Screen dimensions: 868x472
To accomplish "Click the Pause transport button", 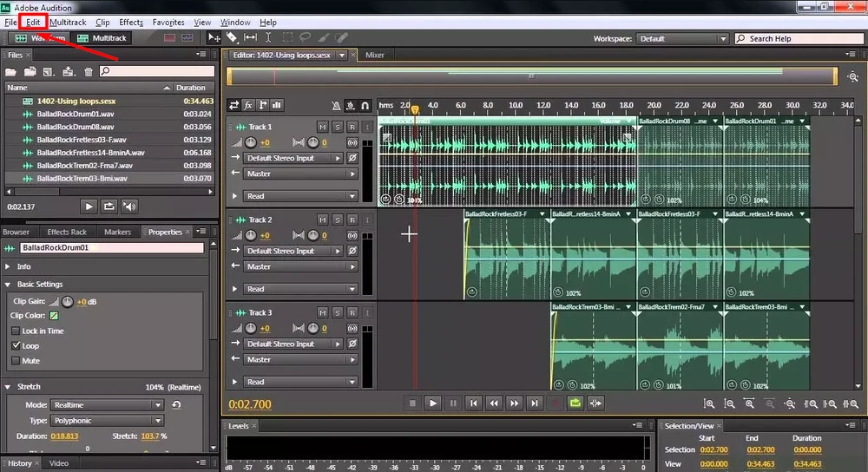I will pyautogui.click(x=453, y=403).
